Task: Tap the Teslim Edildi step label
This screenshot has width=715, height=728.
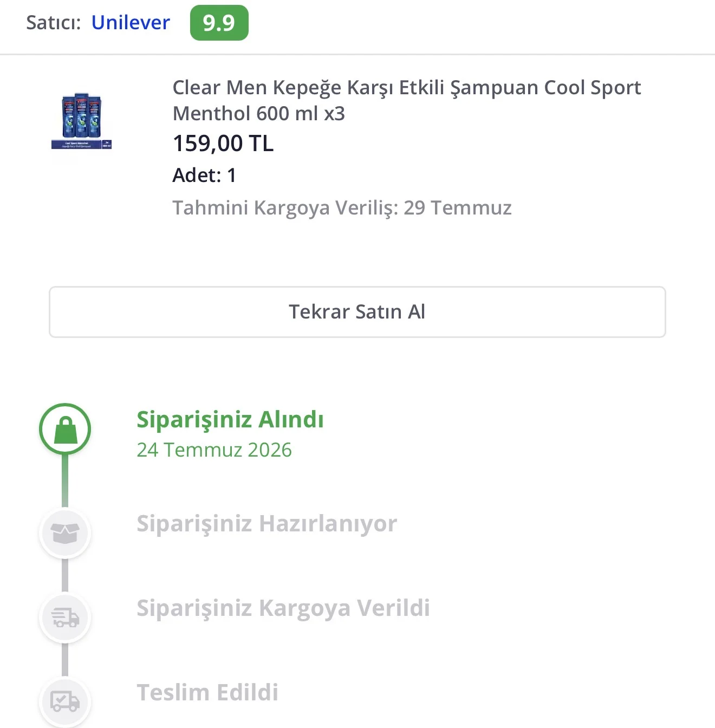Action: pos(207,692)
